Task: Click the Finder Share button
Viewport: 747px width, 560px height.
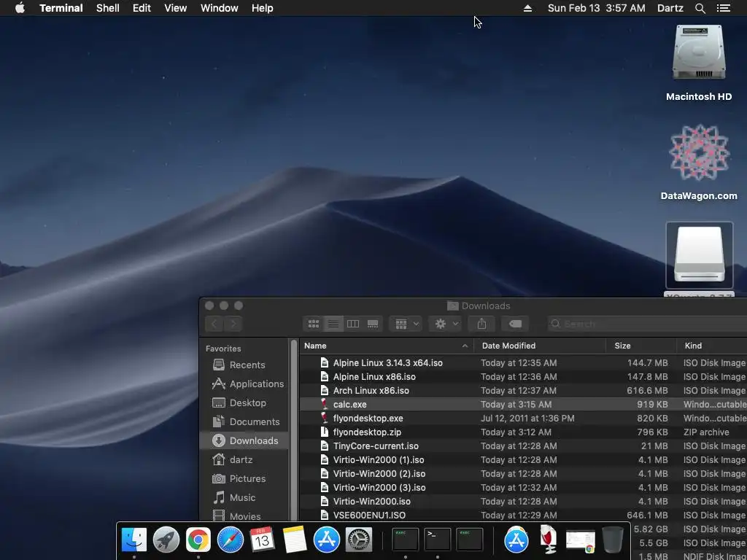Action: tap(481, 324)
